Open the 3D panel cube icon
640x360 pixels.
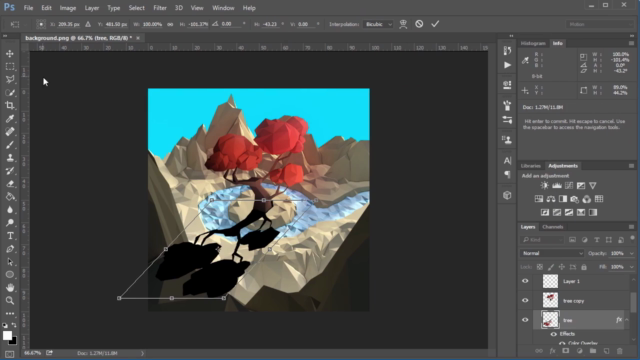[x=507, y=195]
